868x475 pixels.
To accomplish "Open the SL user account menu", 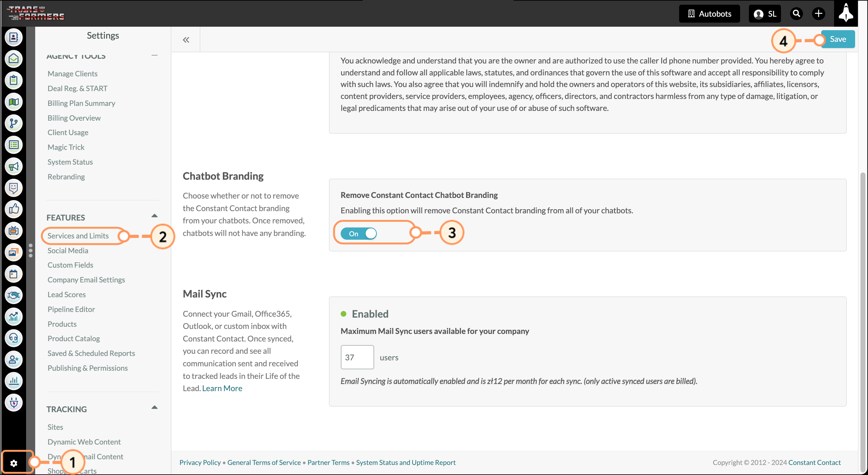I will click(765, 14).
